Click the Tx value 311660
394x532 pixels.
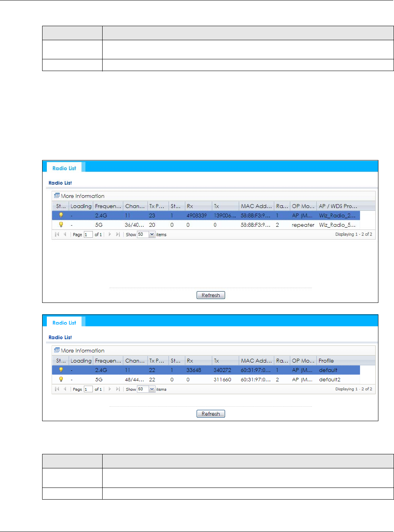pos(222,379)
